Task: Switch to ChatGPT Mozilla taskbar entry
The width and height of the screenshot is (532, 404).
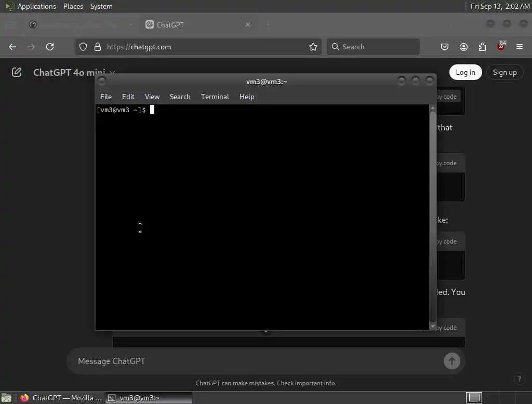Action: pyautogui.click(x=61, y=398)
